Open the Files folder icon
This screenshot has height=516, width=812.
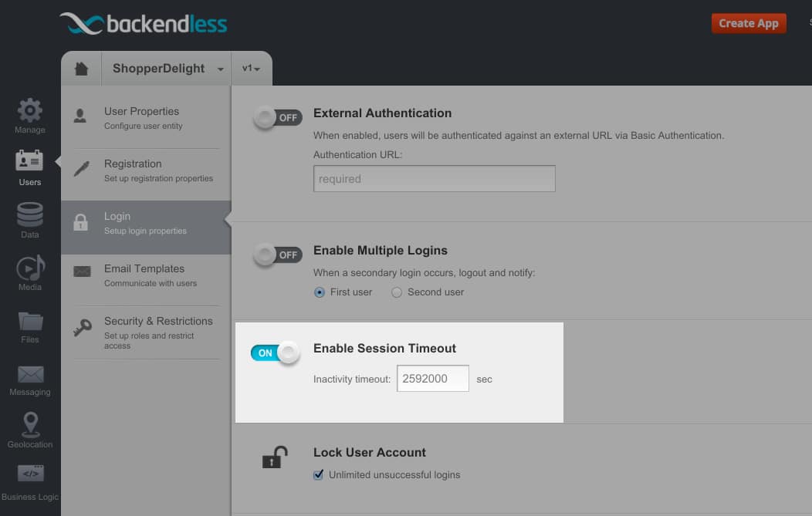pos(30,321)
